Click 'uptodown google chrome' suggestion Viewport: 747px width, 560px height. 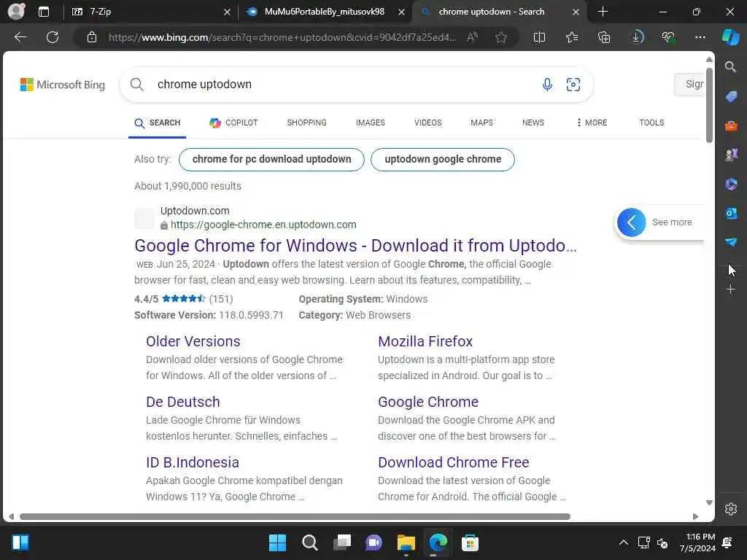click(x=443, y=160)
